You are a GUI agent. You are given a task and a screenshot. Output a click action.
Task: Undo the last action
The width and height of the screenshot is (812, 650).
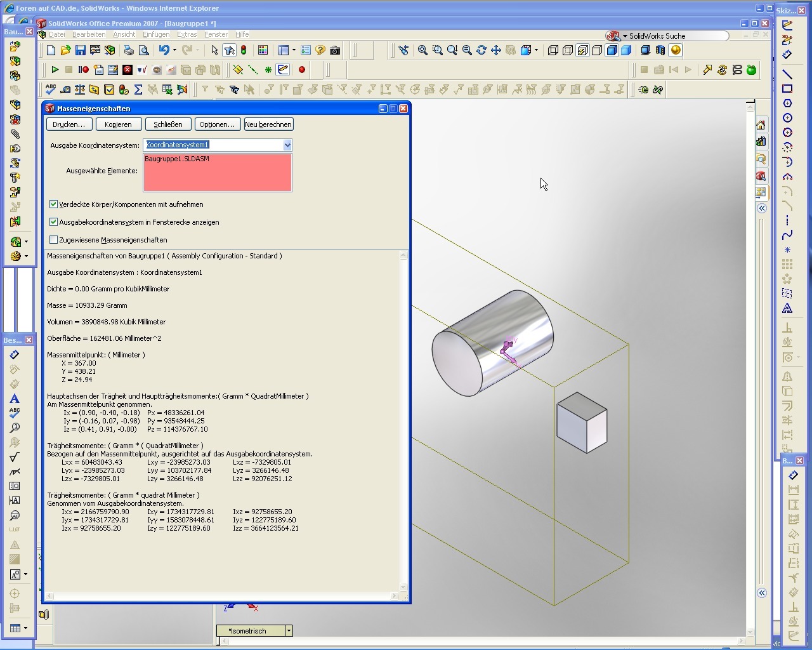coord(164,50)
